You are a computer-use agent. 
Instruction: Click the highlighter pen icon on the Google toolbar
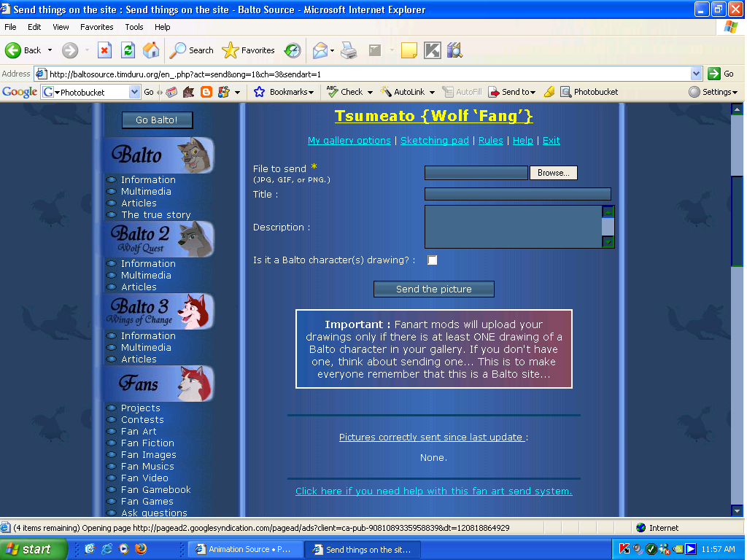tap(549, 92)
